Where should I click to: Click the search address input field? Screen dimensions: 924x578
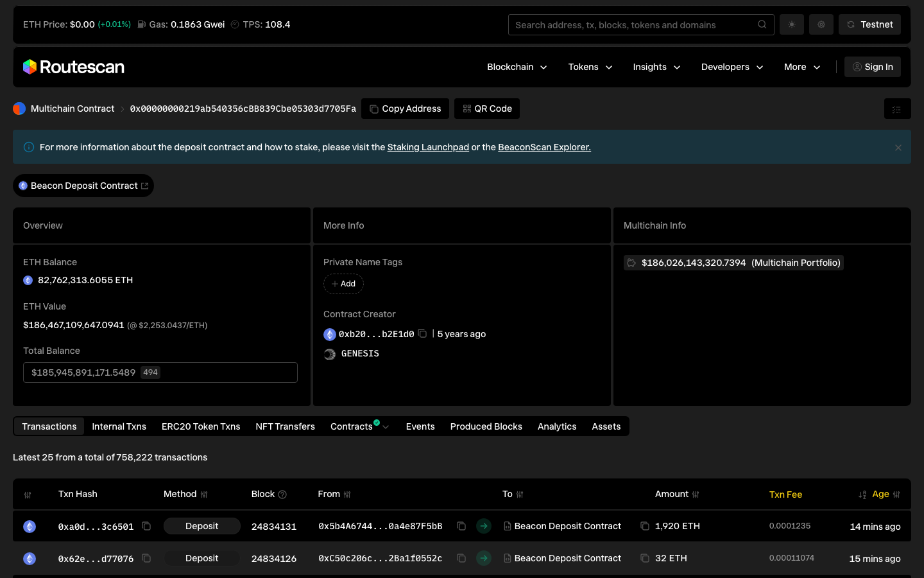[x=632, y=25]
